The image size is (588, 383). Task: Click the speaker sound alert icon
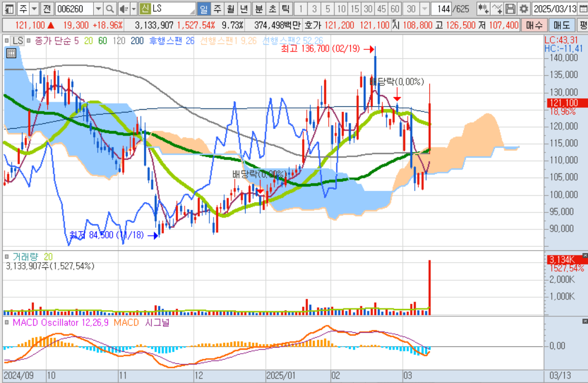123,8
